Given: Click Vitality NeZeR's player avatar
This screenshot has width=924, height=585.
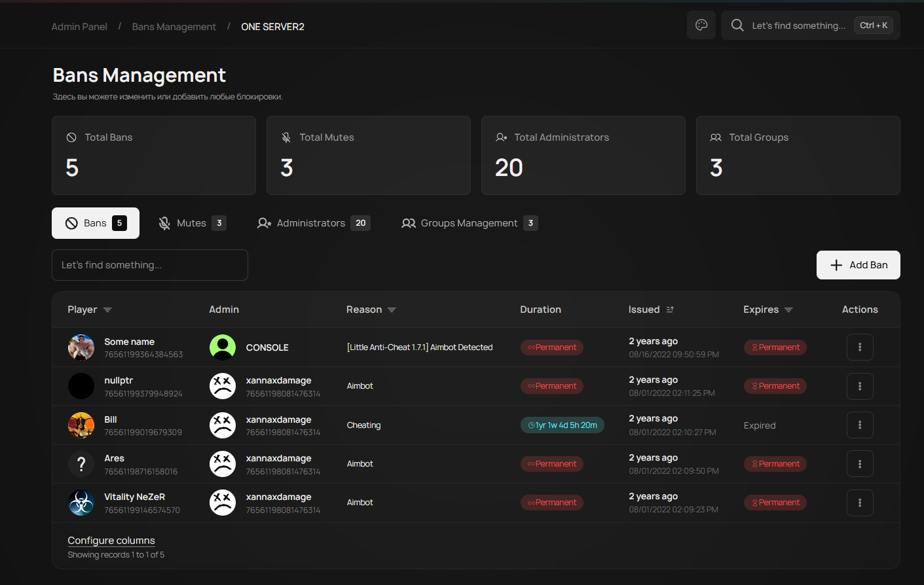Looking at the screenshot, I should coord(81,503).
